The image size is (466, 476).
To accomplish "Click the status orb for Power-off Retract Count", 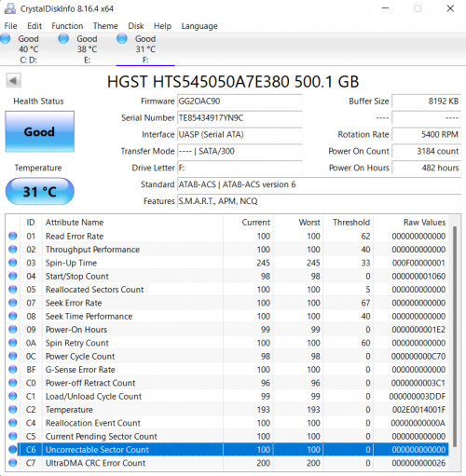I will tap(13, 383).
